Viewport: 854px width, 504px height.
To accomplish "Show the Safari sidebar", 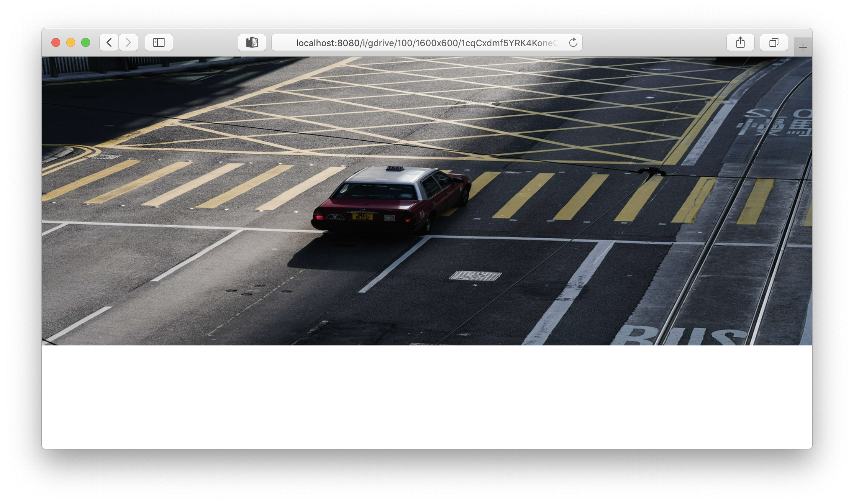I will tap(159, 42).
